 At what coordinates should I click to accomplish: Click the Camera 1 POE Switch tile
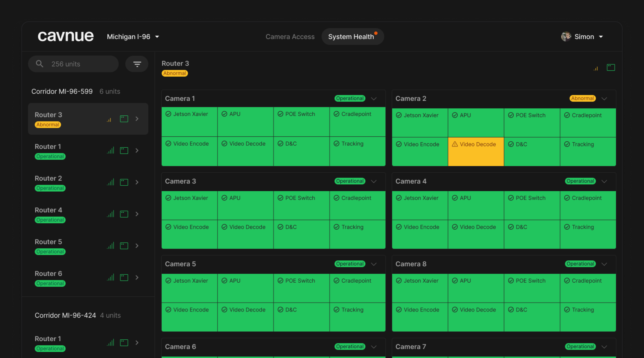301,122
